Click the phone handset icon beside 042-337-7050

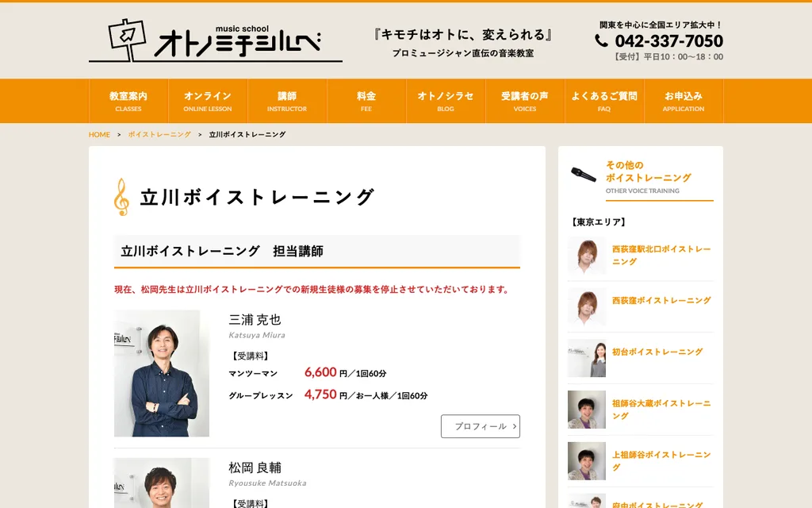pos(601,40)
